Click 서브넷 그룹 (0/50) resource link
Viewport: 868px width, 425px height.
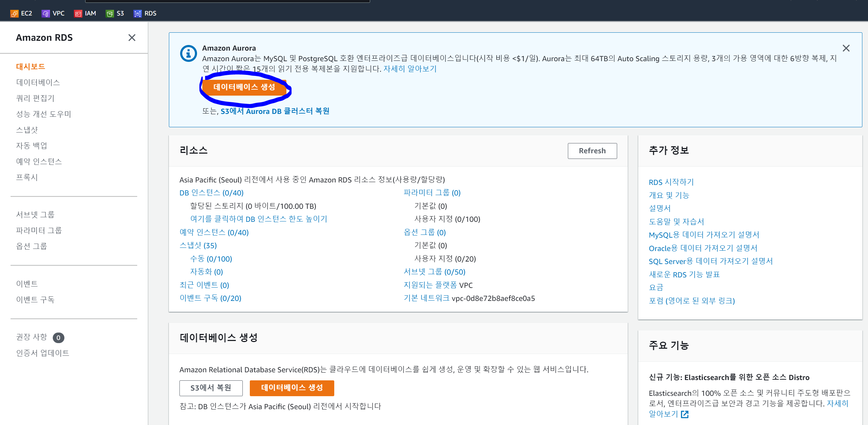click(434, 272)
